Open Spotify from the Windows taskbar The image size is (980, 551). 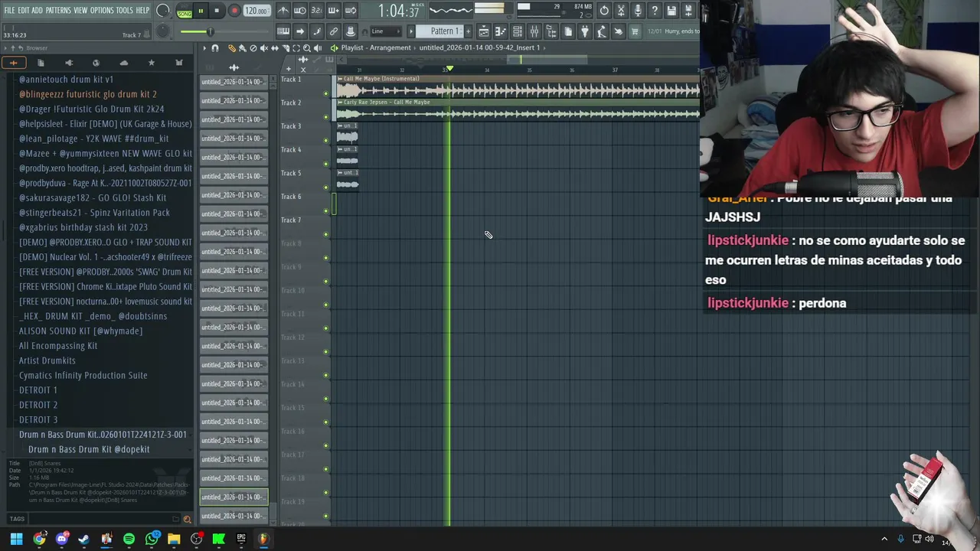129,539
